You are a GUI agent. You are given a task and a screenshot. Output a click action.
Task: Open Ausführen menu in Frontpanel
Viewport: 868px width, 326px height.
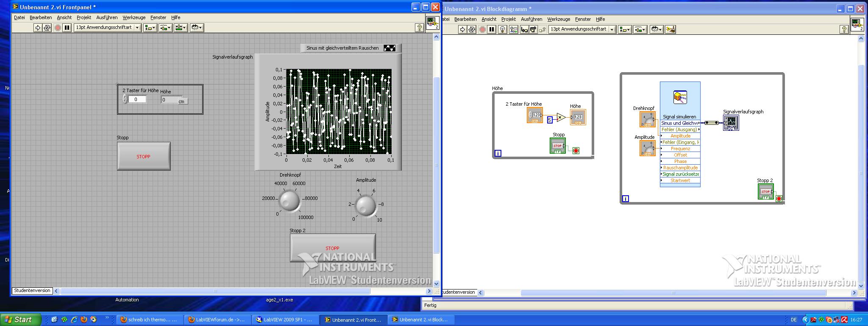click(x=107, y=17)
